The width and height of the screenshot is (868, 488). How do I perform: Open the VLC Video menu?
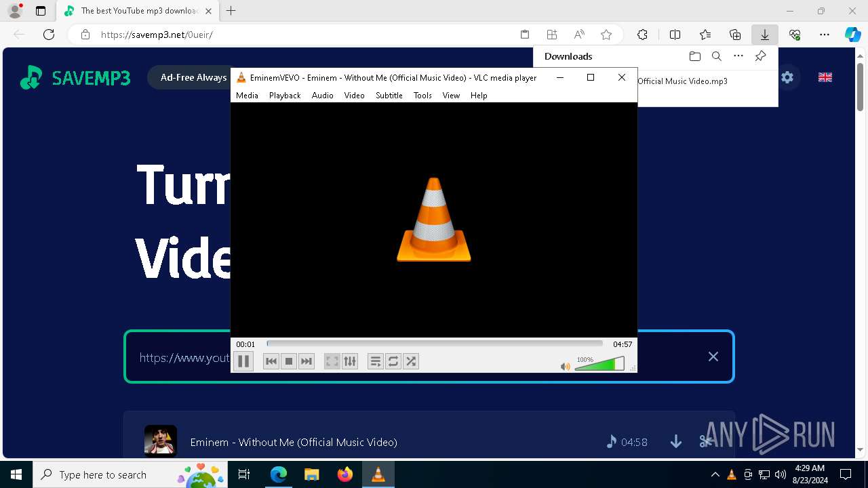[x=354, y=96]
